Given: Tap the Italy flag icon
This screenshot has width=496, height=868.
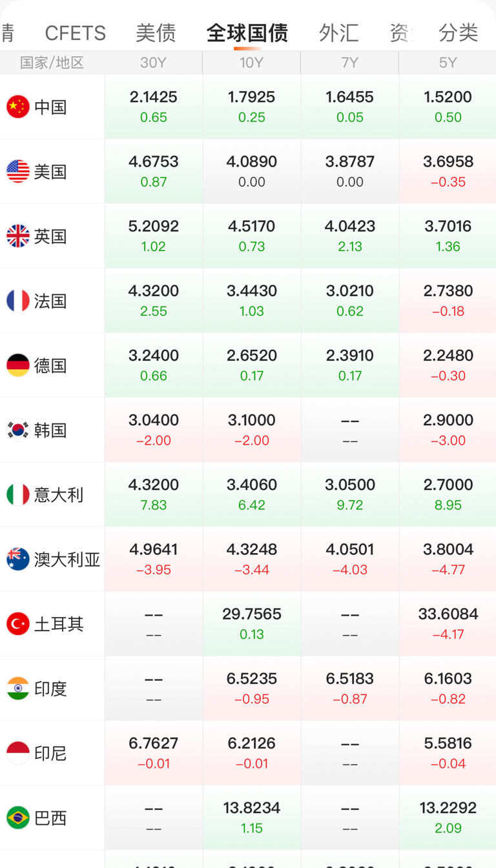Looking at the screenshot, I should [x=18, y=494].
